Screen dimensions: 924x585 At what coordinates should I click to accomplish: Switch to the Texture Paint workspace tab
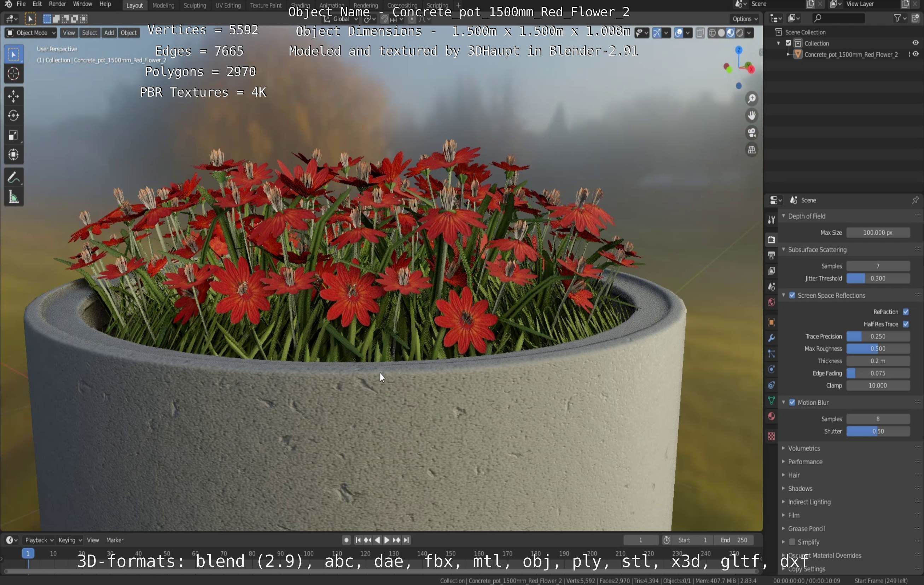tap(266, 5)
